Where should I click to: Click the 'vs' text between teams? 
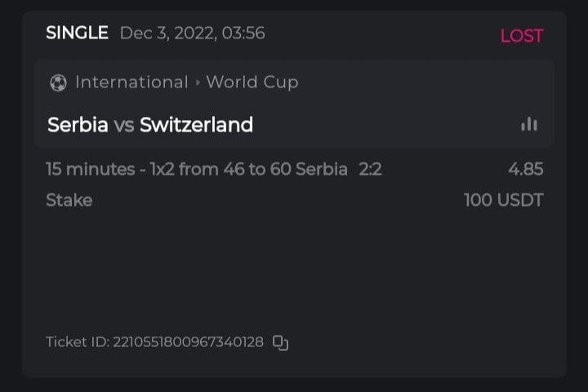pos(123,126)
